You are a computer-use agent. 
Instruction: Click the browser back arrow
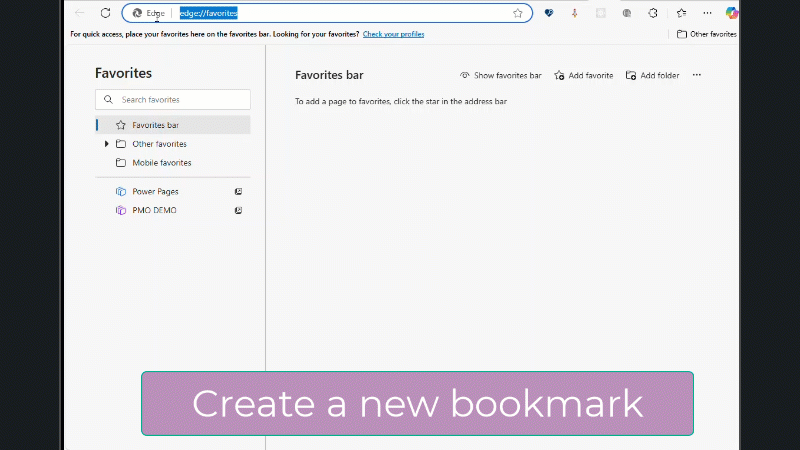[79, 13]
